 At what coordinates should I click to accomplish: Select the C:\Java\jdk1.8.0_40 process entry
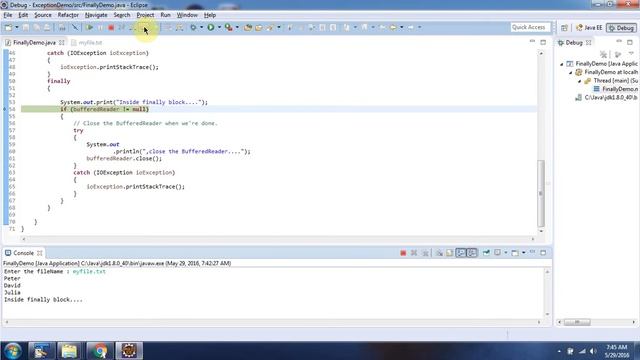(x=607, y=98)
